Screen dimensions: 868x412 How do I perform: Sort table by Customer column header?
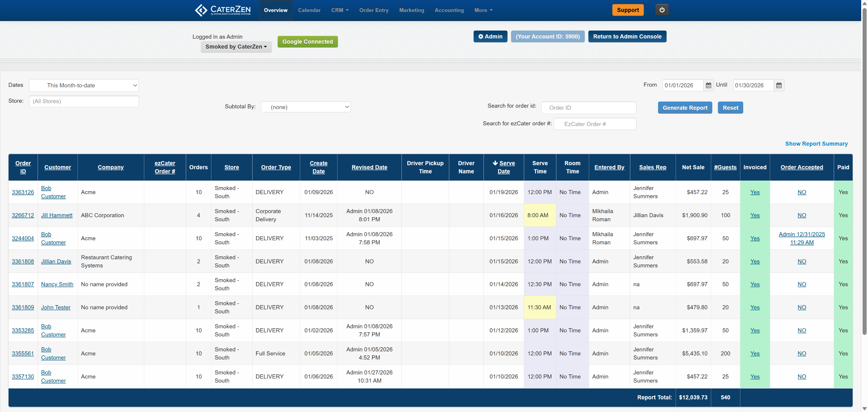[x=57, y=167]
